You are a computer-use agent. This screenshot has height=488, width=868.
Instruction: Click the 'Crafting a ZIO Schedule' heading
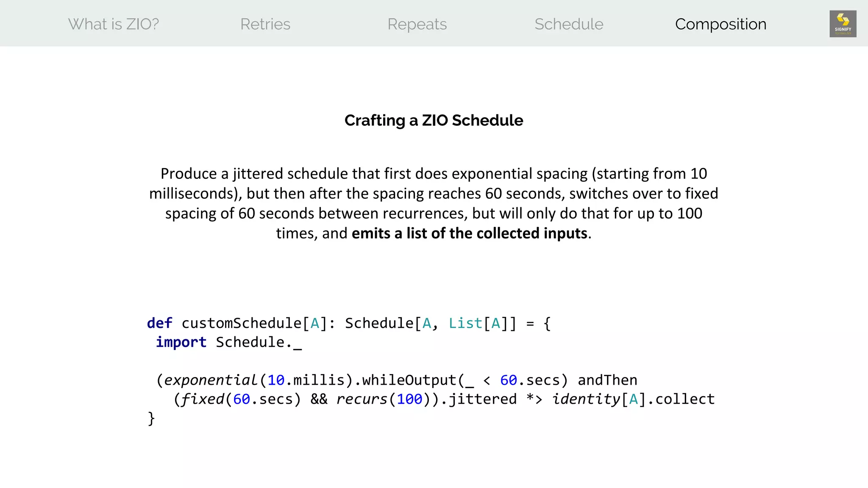[434, 121]
